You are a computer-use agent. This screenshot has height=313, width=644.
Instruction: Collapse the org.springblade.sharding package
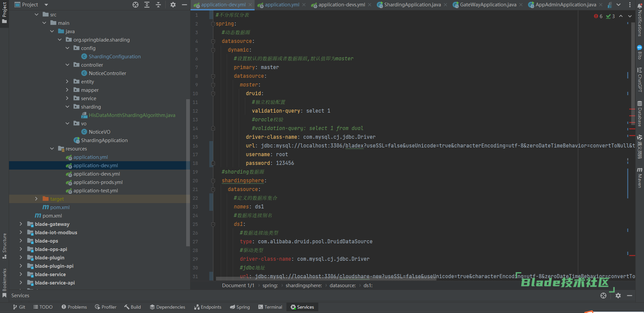tap(60, 40)
